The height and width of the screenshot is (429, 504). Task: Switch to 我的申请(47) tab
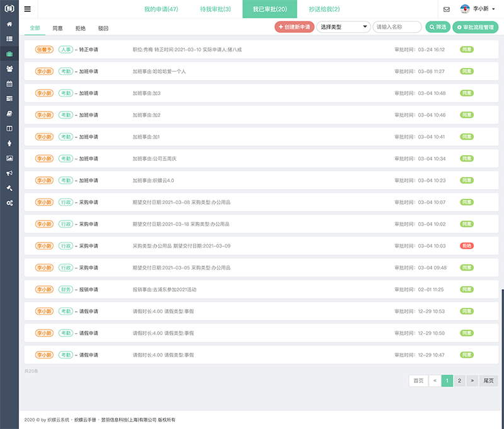161,9
